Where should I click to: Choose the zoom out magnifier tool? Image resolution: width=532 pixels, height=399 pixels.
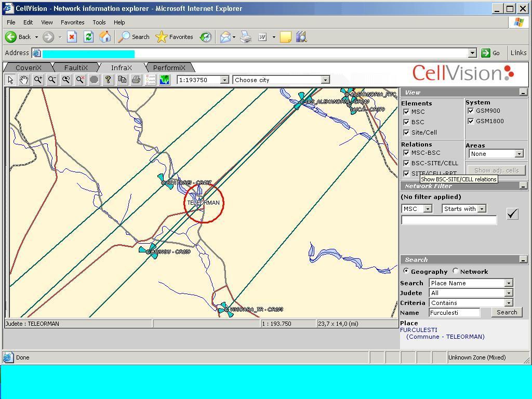(52, 79)
